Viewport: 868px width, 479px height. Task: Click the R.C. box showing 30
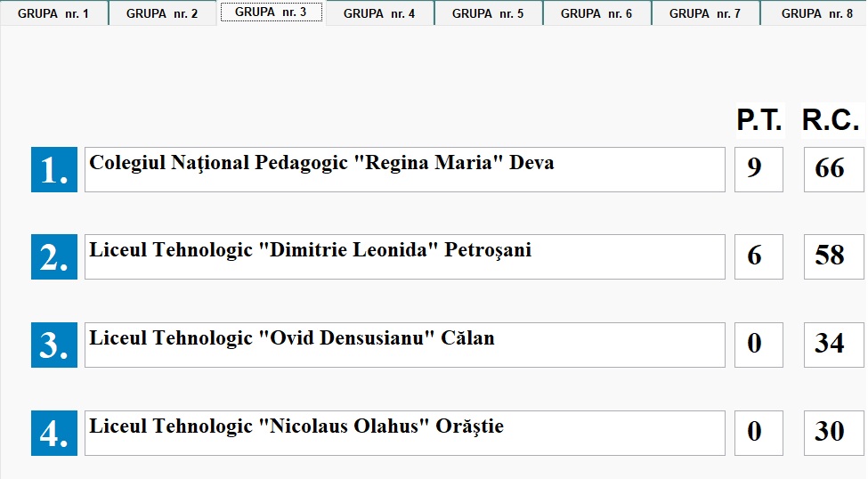coord(832,434)
